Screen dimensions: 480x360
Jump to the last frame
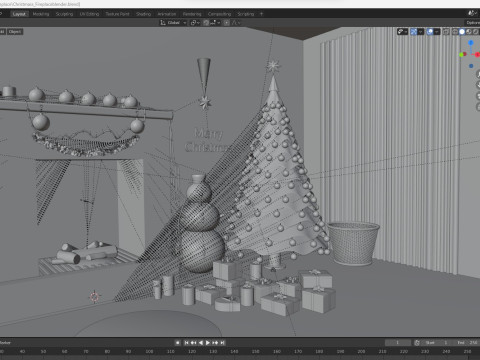[x=222, y=343]
